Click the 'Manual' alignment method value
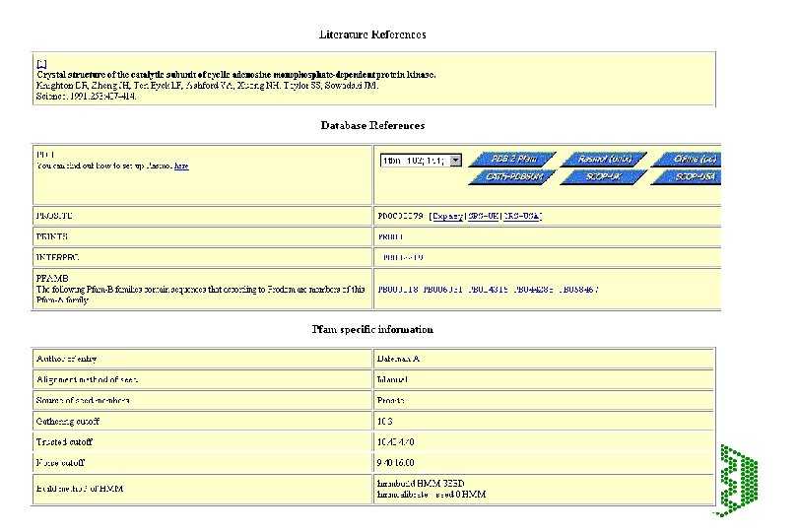This screenshot has height=532, width=798. [x=392, y=379]
